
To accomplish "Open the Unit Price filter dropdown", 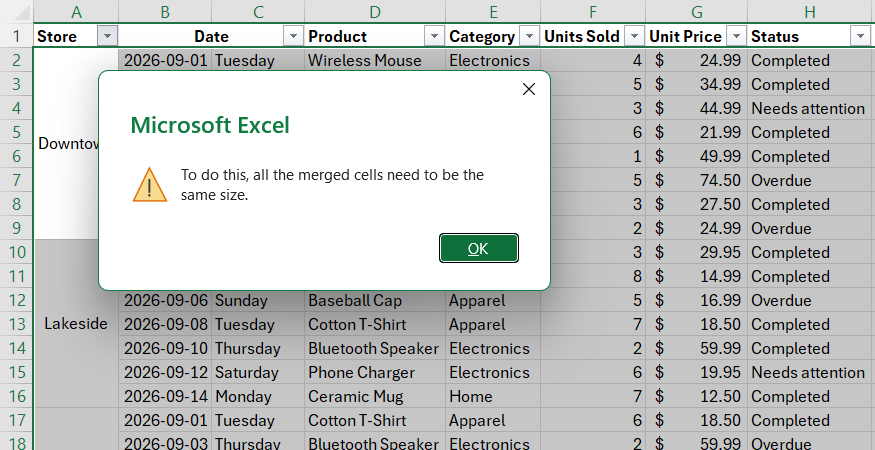I will 737,36.
